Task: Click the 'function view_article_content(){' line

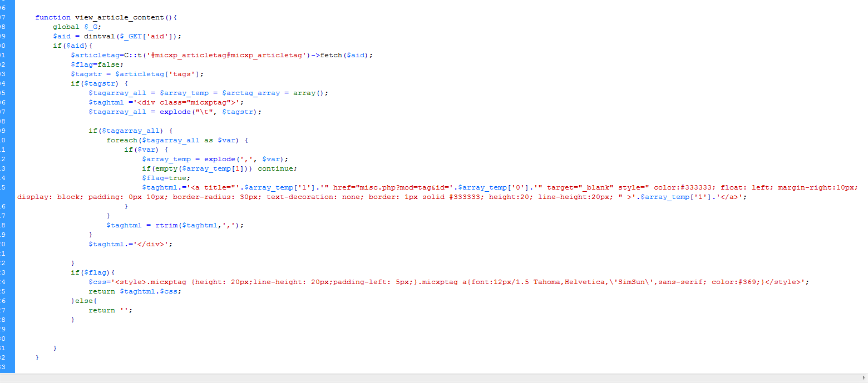Action: coord(106,17)
